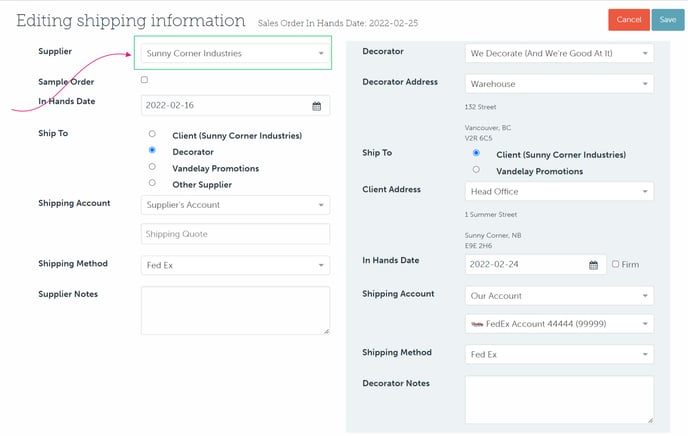
Task: Open the FedEx Account 44444 dropdown
Action: (x=559, y=324)
